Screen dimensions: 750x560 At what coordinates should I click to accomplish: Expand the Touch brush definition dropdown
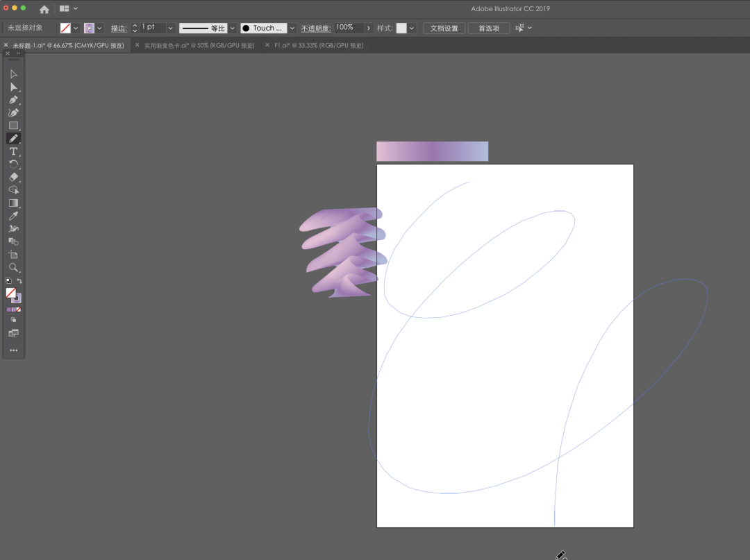pyautogui.click(x=292, y=28)
